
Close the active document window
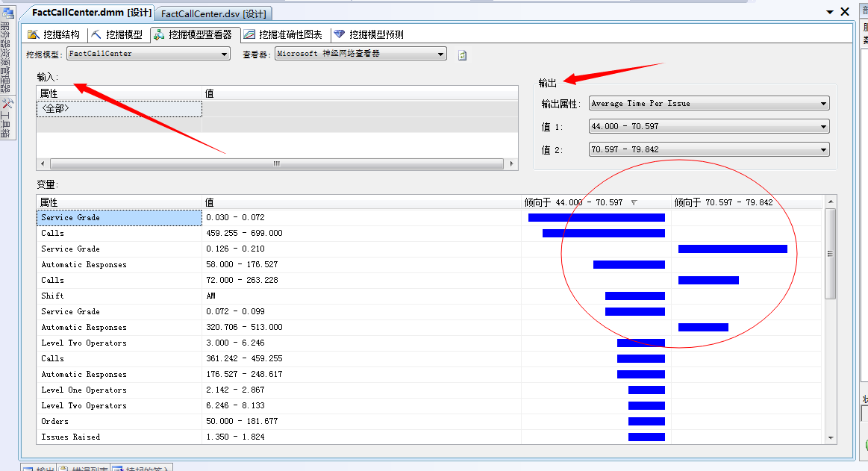tap(845, 11)
